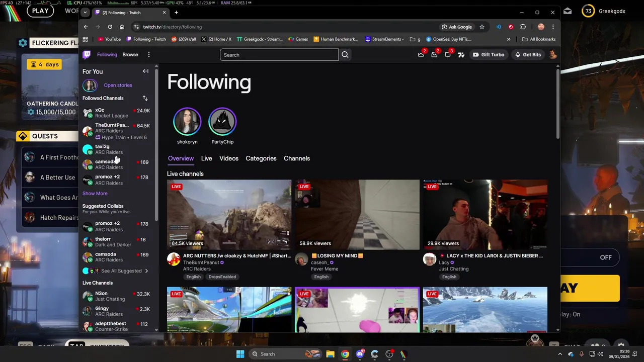This screenshot has height=362, width=644.
Task: Click the Windows Start button
Action: 240,354
